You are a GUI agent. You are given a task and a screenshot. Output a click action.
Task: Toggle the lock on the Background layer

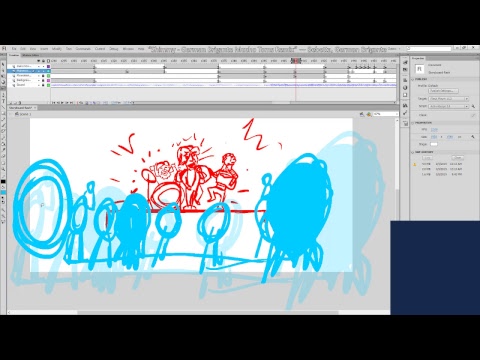click(x=43, y=80)
